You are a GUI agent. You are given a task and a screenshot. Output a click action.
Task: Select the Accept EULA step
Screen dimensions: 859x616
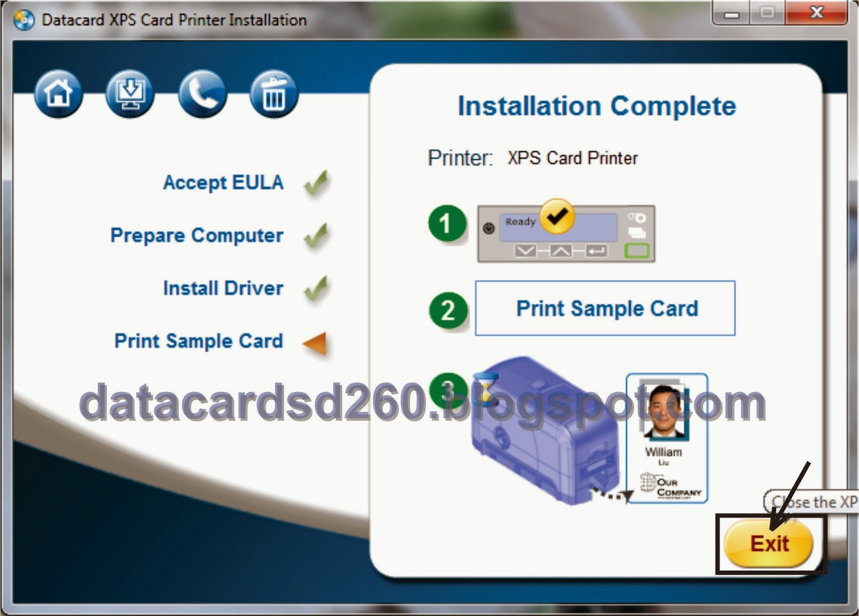[x=224, y=182]
